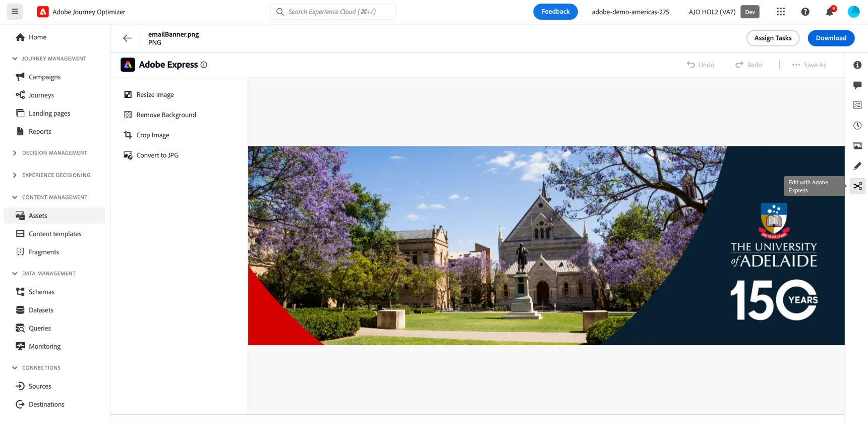The image size is (868, 424).
Task: Click the Download button
Action: 831,38
